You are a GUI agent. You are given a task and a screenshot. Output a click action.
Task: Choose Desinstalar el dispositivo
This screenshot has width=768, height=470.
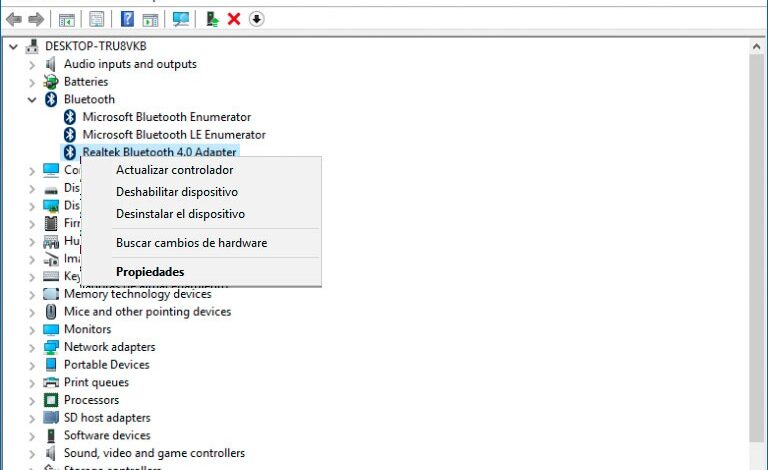click(201, 214)
